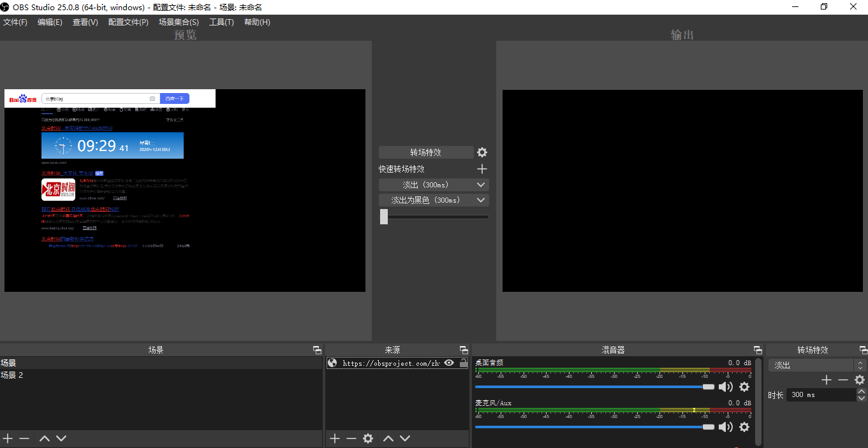Viewport: 868px width, 448px height.
Task: Move scene down with down arrow
Action: [x=61, y=438]
